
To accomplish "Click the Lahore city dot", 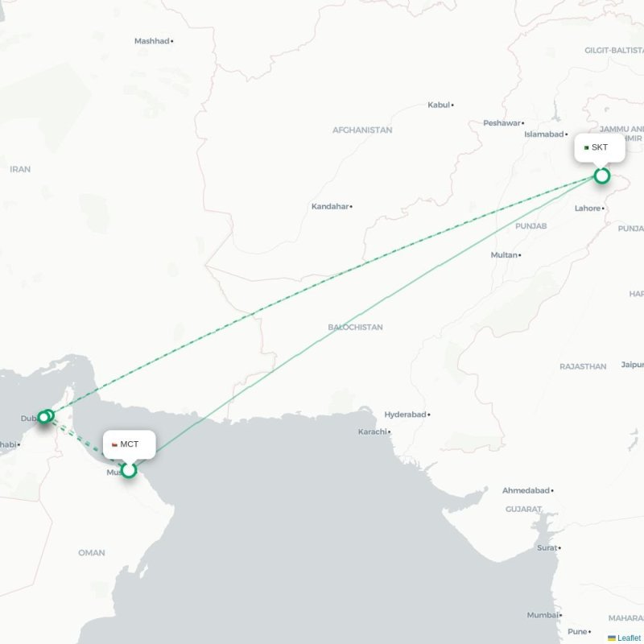I will (x=603, y=208).
